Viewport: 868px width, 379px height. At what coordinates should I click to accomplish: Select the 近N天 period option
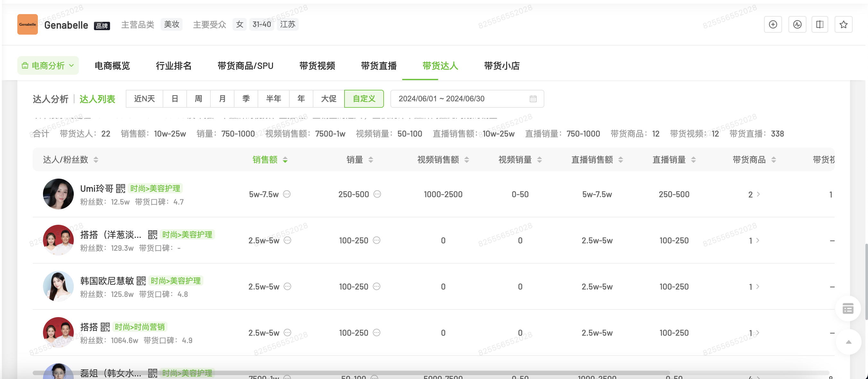pyautogui.click(x=144, y=99)
